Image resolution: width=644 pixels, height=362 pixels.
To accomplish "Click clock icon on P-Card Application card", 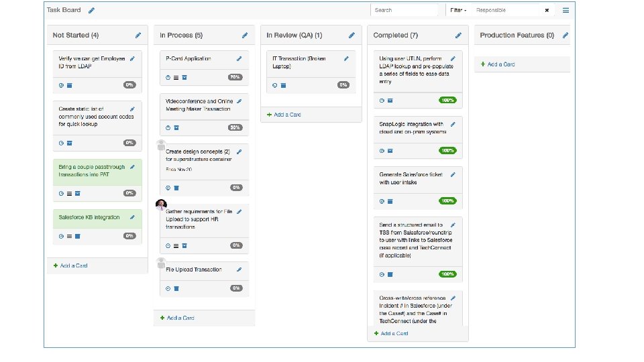I will [x=168, y=78].
